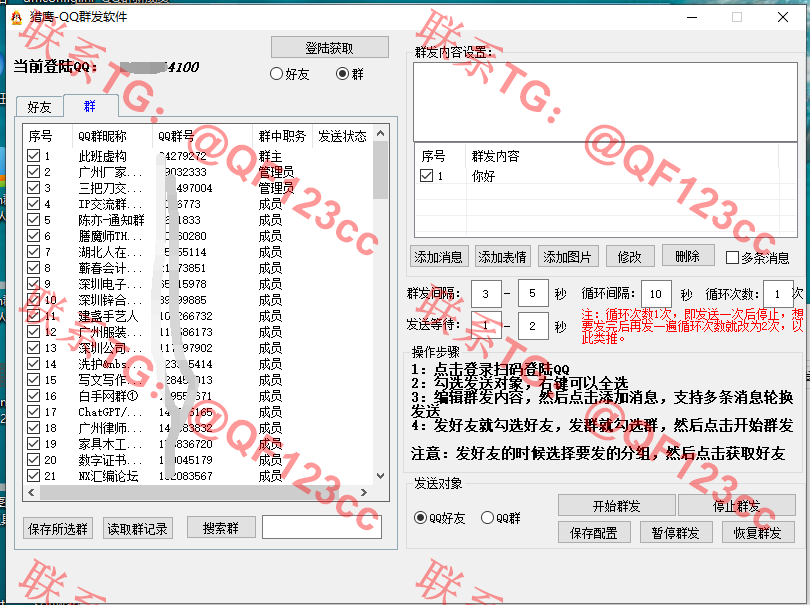Screen dimensions: 810x605
Task: Click the 搜索群 button
Action: pos(221,528)
